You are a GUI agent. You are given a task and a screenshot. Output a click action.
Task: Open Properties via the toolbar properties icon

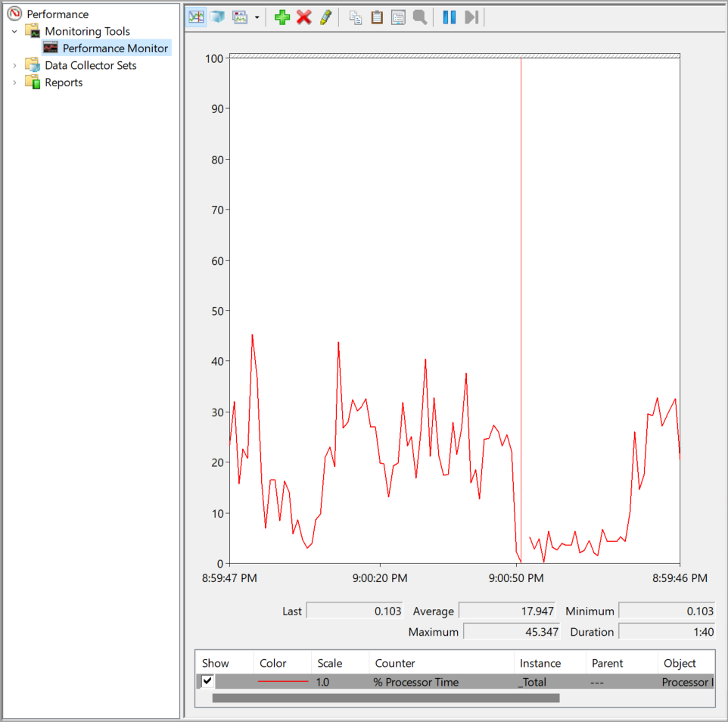[397, 17]
